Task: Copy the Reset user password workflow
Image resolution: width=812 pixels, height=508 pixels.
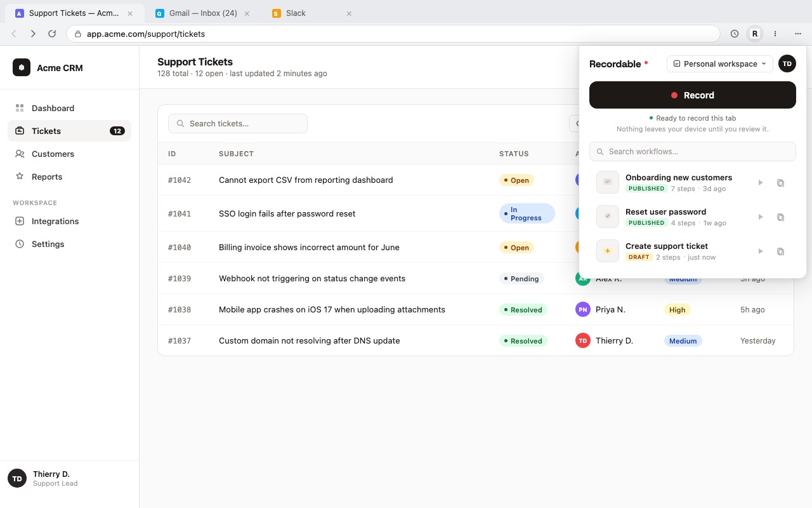Action: (x=781, y=217)
